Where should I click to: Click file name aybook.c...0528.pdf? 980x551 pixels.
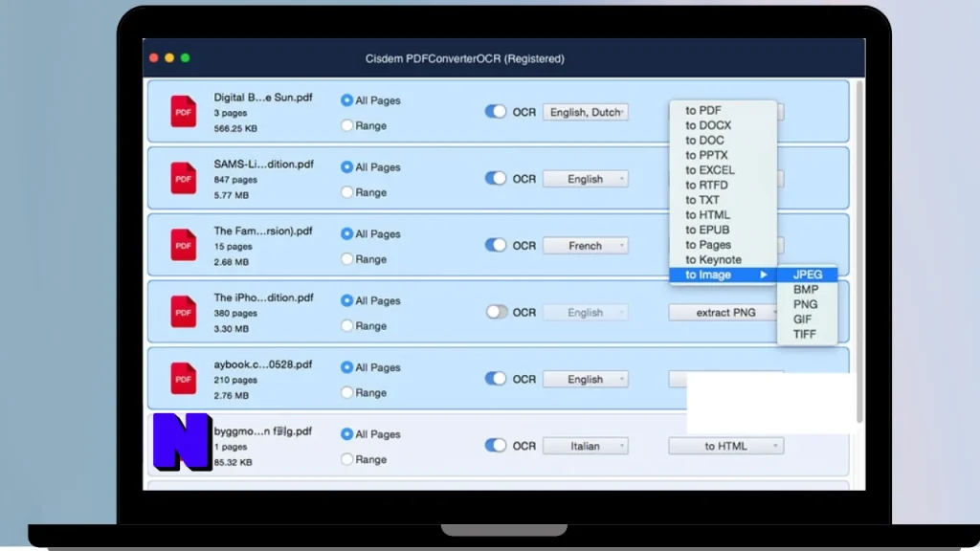[x=263, y=364]
